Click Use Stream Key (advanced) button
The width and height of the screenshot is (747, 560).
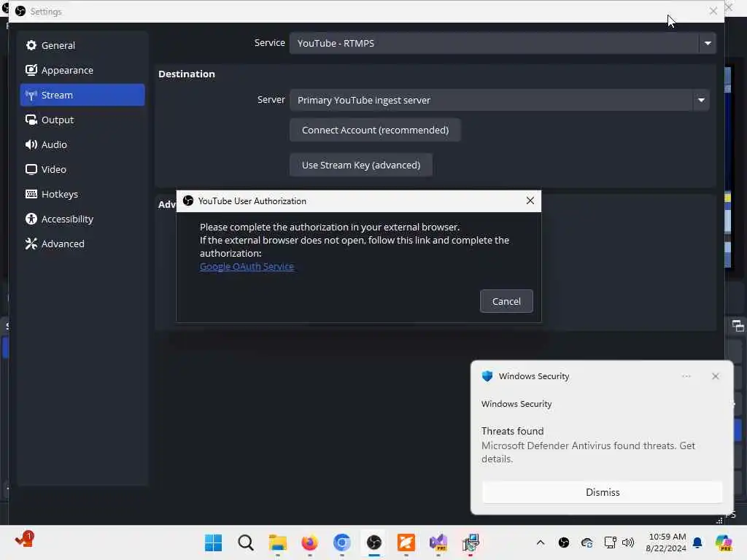pos(360,165)
